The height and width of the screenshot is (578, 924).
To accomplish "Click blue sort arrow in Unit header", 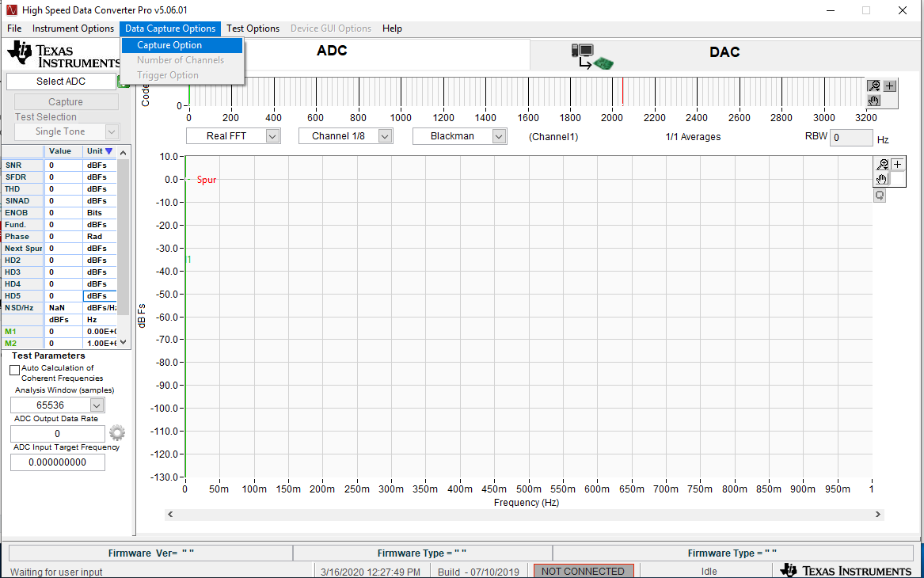I will [109, 151].
